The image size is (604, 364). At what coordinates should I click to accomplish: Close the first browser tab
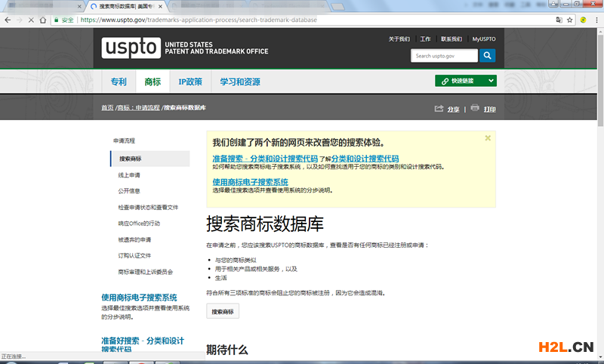pos(79,7)
